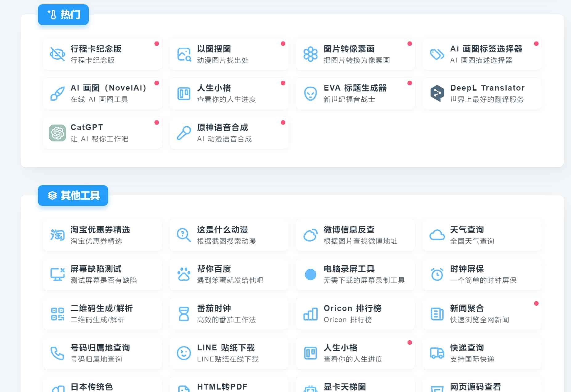Open the 快递查询 title link
This screenshot has height=392, width=571.
pyautogui.click(x=467, y=348)
